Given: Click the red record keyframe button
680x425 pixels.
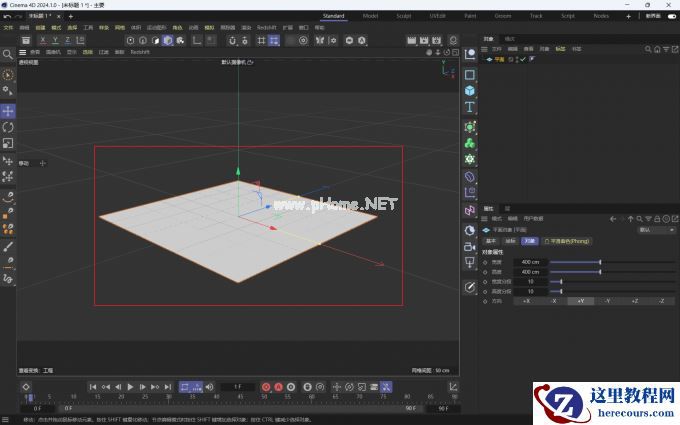Looking at the screenshot, I should pos(266,387).
